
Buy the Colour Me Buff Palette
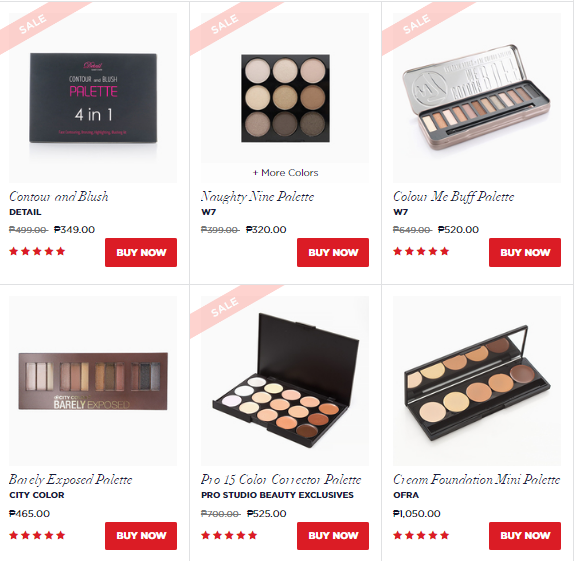coord(525,252)
